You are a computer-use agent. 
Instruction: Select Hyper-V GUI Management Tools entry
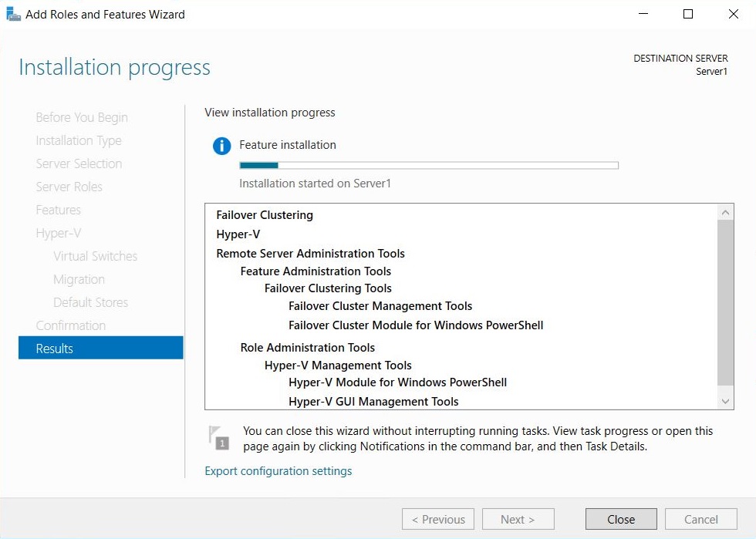373,402
